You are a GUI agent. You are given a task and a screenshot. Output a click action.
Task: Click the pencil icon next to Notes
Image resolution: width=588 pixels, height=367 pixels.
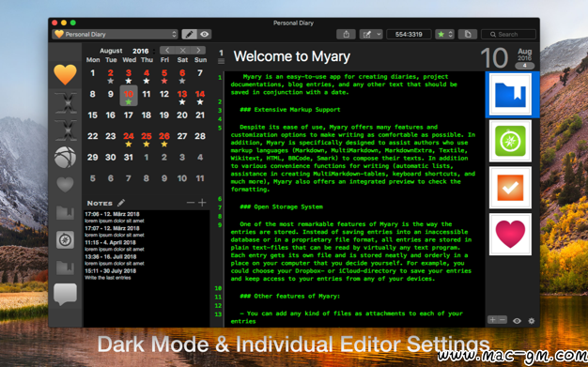[x=121, y=203]
